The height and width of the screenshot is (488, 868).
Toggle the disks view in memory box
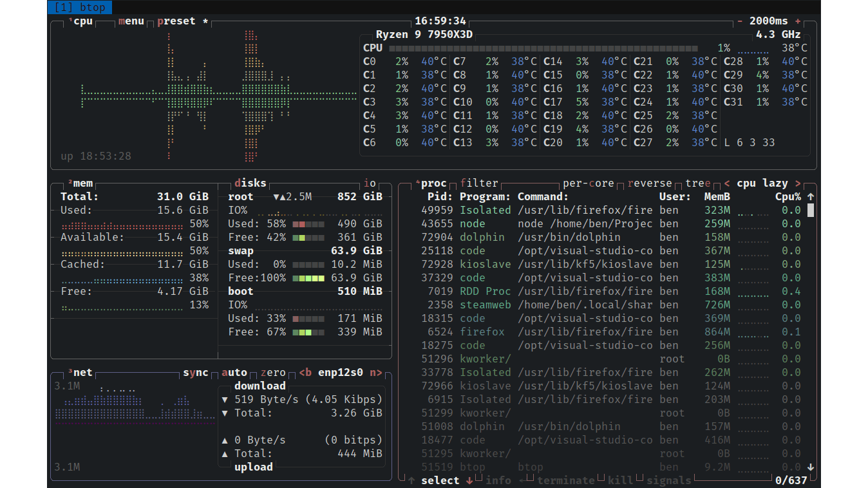pos(250,183)
